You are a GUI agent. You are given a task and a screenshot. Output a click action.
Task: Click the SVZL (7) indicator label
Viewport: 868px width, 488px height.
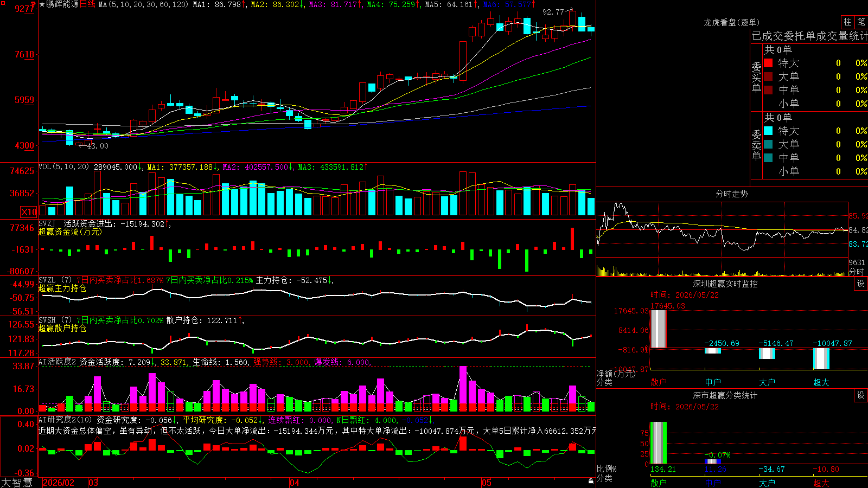click(55, 280)
